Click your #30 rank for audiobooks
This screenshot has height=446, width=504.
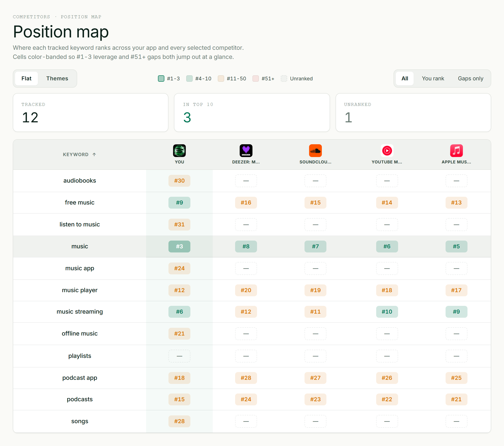tap(179, 181)
